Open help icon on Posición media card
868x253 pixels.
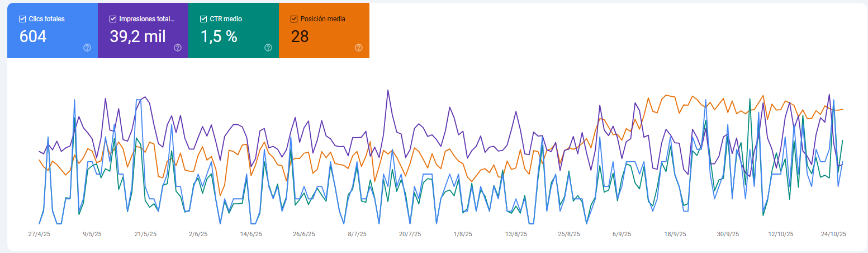[x=359, y=48]
